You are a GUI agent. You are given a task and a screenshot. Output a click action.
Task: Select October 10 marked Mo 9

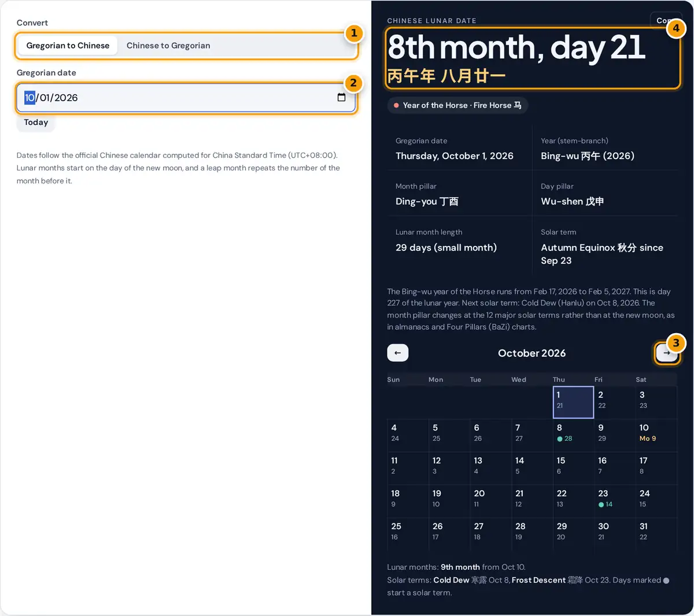pos(656,435)
